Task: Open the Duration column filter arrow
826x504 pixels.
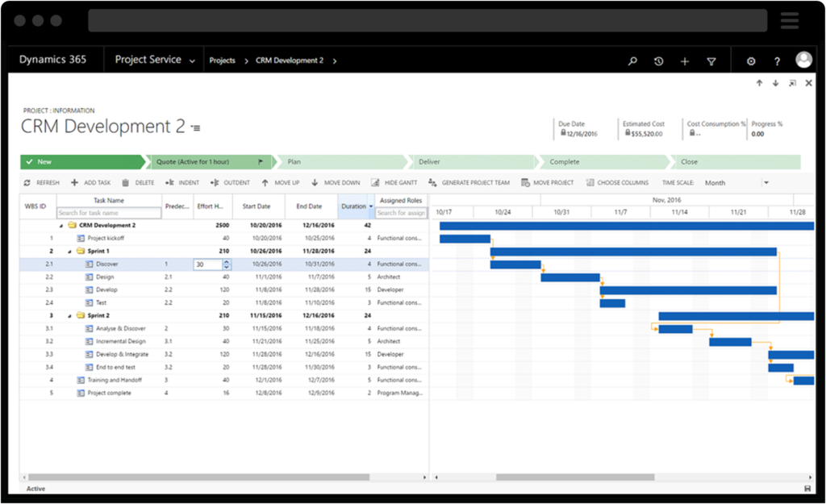Action: 371,206
